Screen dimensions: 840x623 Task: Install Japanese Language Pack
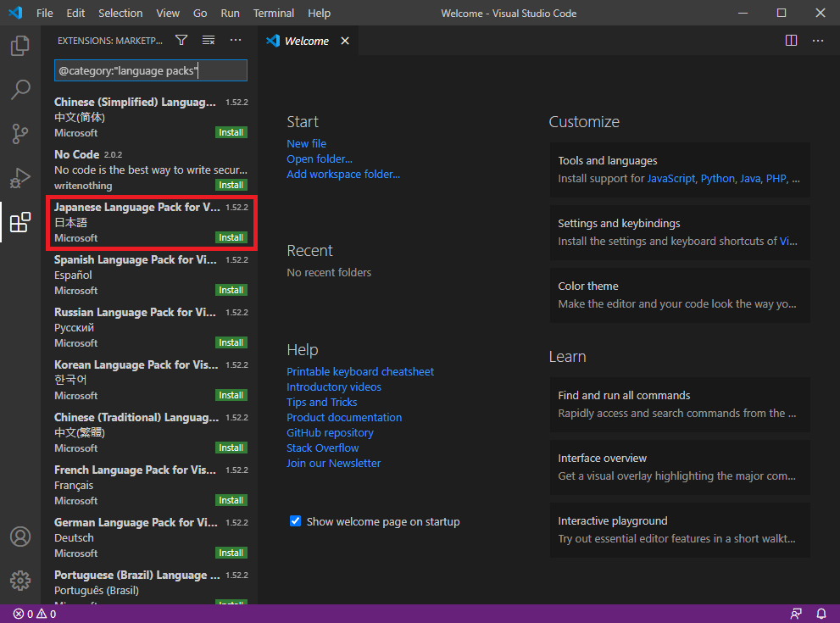(231, 237)
